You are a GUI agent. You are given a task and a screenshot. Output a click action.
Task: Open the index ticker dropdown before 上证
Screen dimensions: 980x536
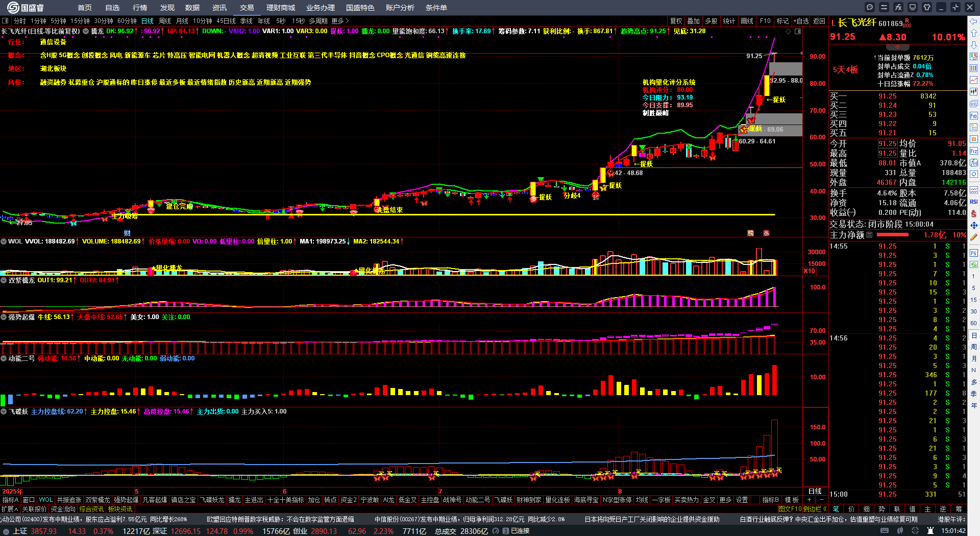(x=6, y=531)
